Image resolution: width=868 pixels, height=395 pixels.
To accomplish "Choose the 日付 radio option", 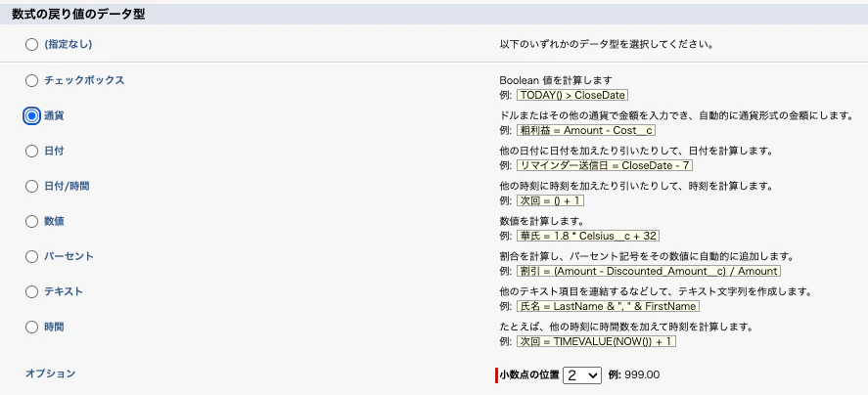I will pyautogui.click(x=31, y=151).
